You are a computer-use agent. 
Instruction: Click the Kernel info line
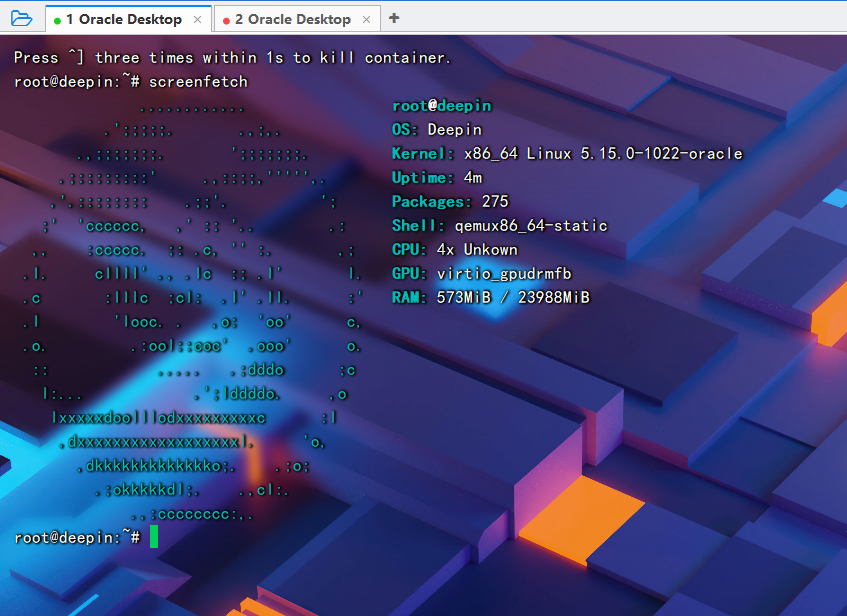point(566,154)
